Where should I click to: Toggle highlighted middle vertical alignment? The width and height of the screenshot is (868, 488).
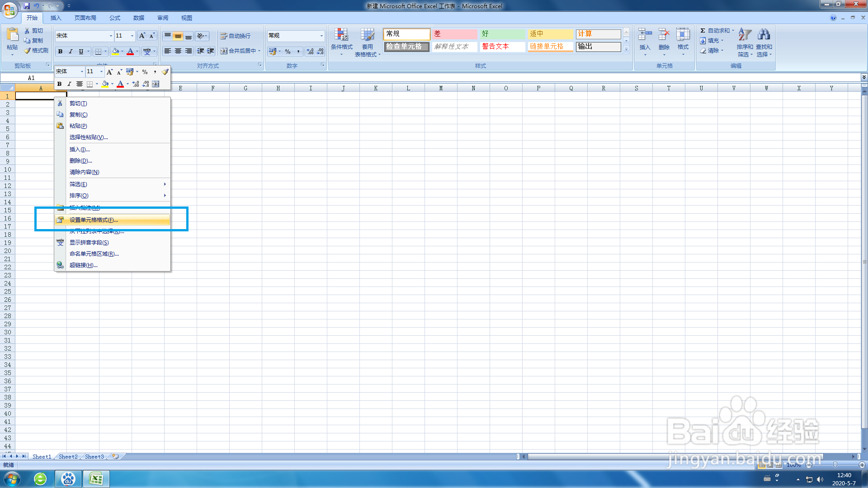click(178, 36)
